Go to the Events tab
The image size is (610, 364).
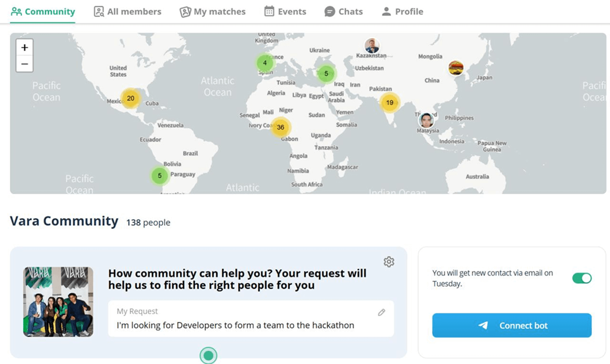(x=285, y=12)
